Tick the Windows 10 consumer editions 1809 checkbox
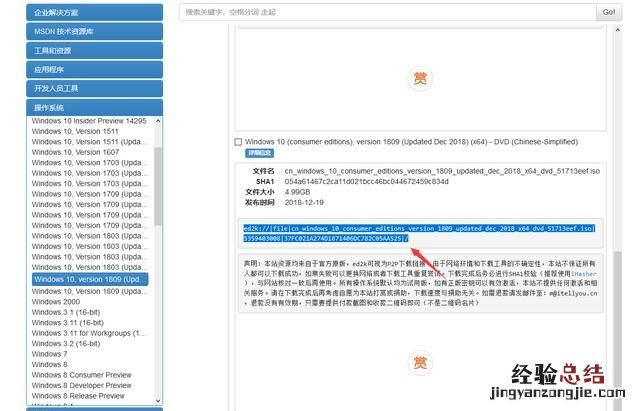Viewport: 640px width, 411px height. (238, 142)
